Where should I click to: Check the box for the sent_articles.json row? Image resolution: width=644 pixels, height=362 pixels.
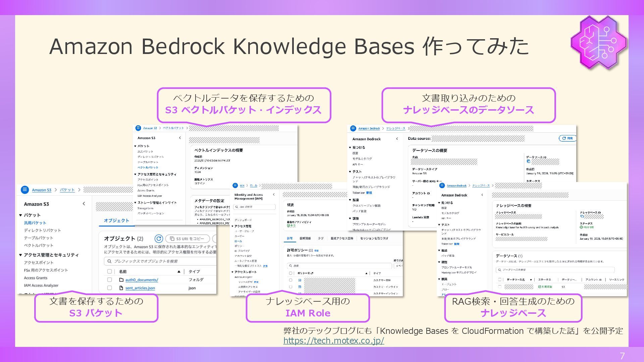point(109,288)
